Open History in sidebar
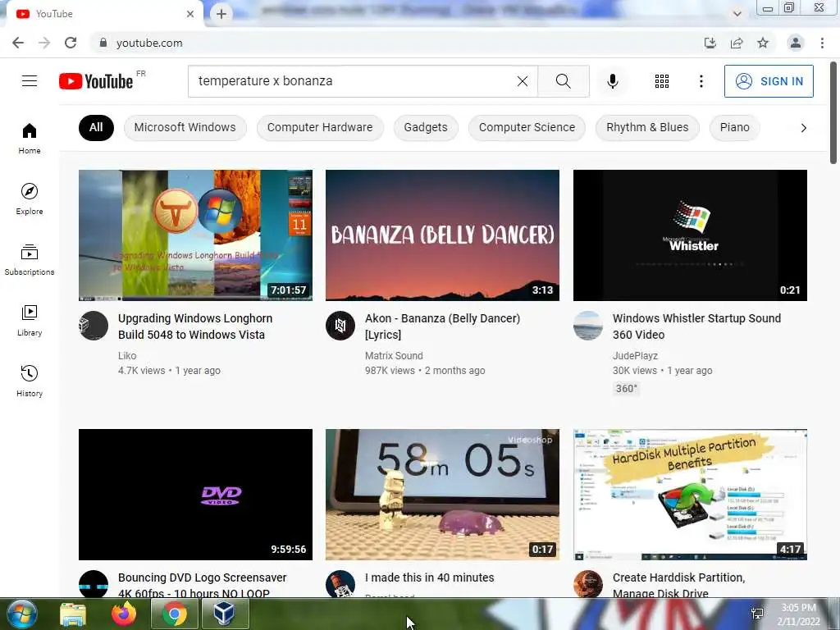The width and height of the screenshot is (840, 630). pyautogui.click(x=30, y=381)
